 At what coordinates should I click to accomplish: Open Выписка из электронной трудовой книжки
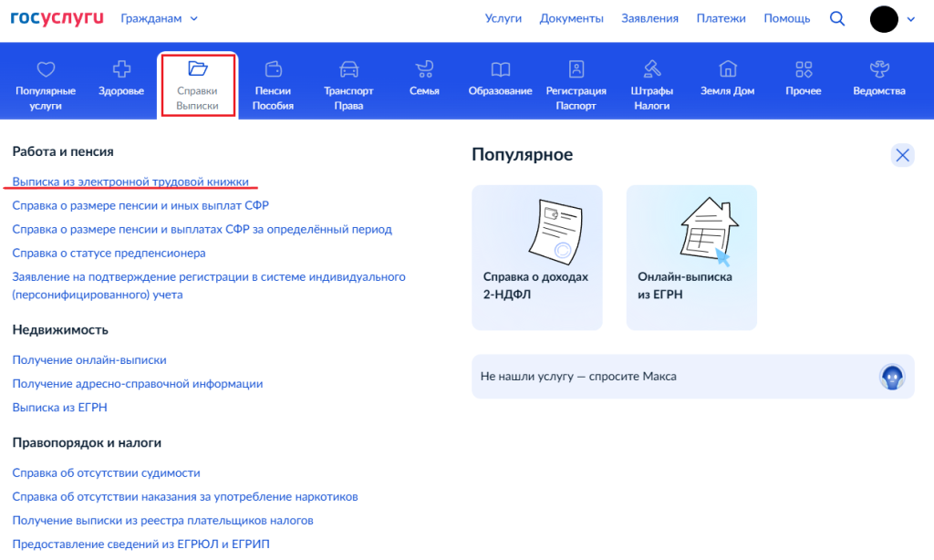[130, 181]
